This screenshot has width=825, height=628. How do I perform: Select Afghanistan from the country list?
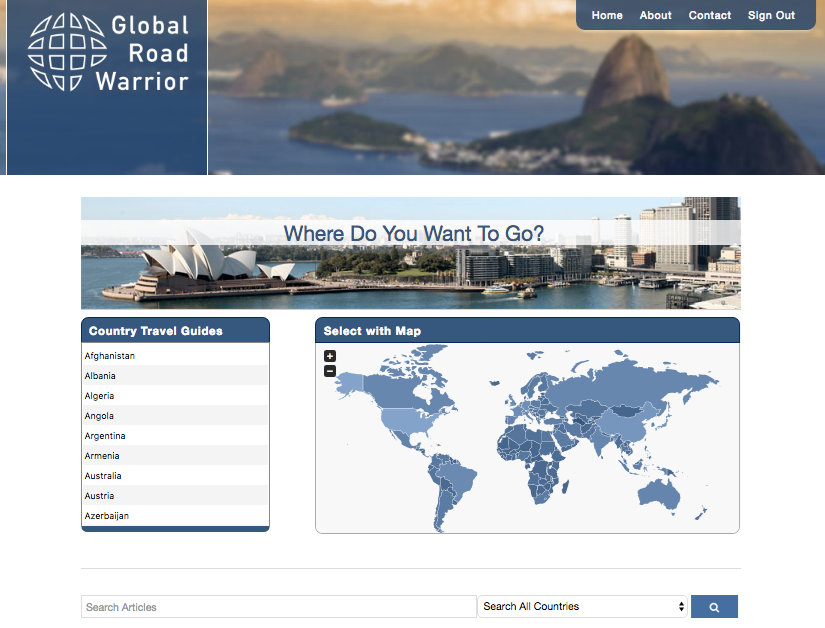pyautogui.click(x=110, y=356)
